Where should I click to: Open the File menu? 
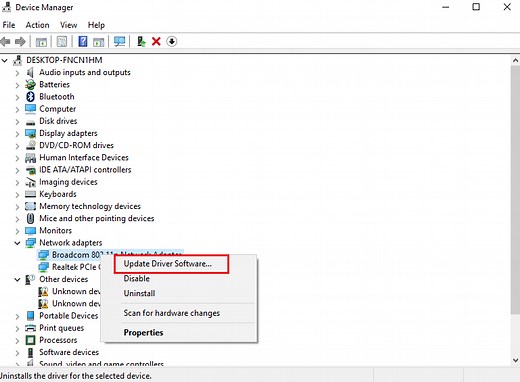9,25
